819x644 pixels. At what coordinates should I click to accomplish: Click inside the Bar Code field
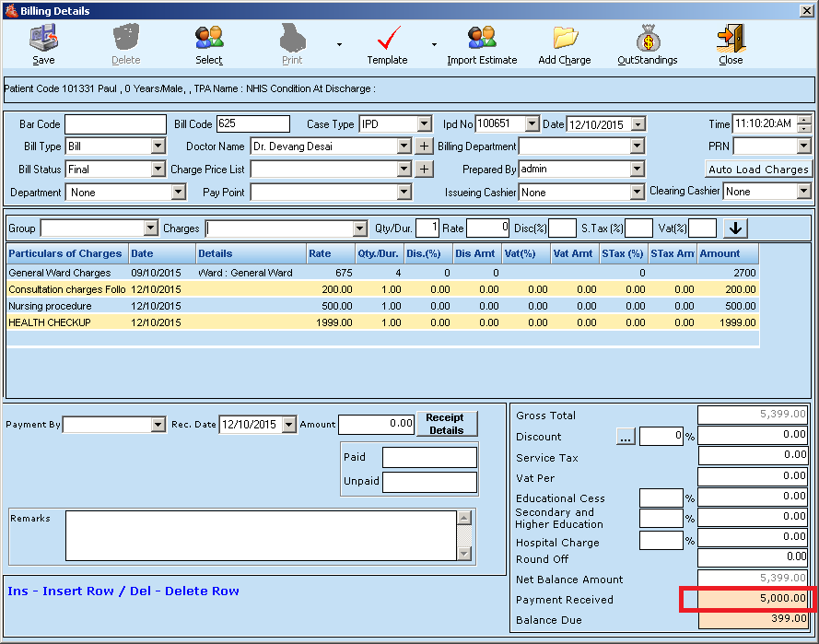(x=115, y=123)
